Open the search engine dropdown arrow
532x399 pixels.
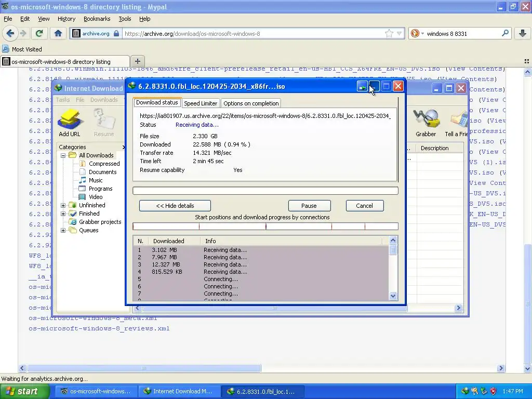click(x=422, y=33)
